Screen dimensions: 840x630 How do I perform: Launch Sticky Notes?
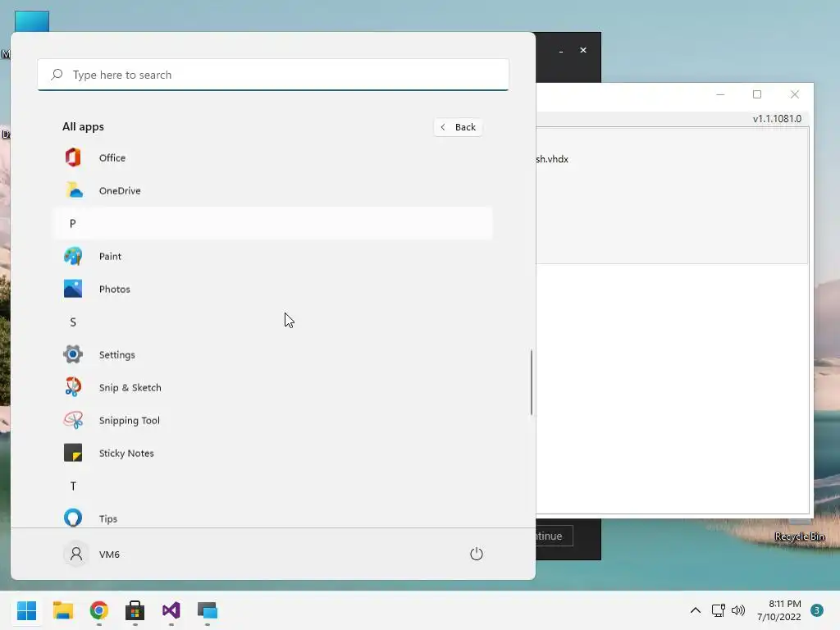(x=272, y=453)
